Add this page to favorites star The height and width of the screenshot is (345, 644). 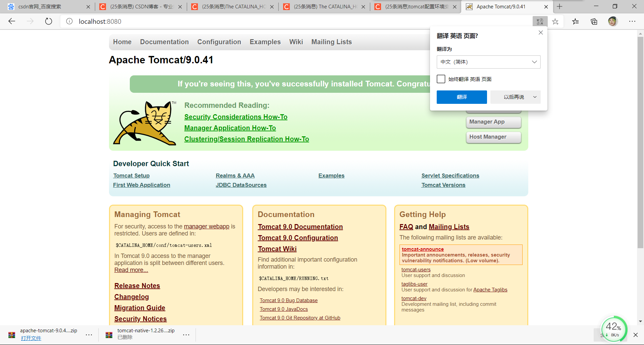555,21
